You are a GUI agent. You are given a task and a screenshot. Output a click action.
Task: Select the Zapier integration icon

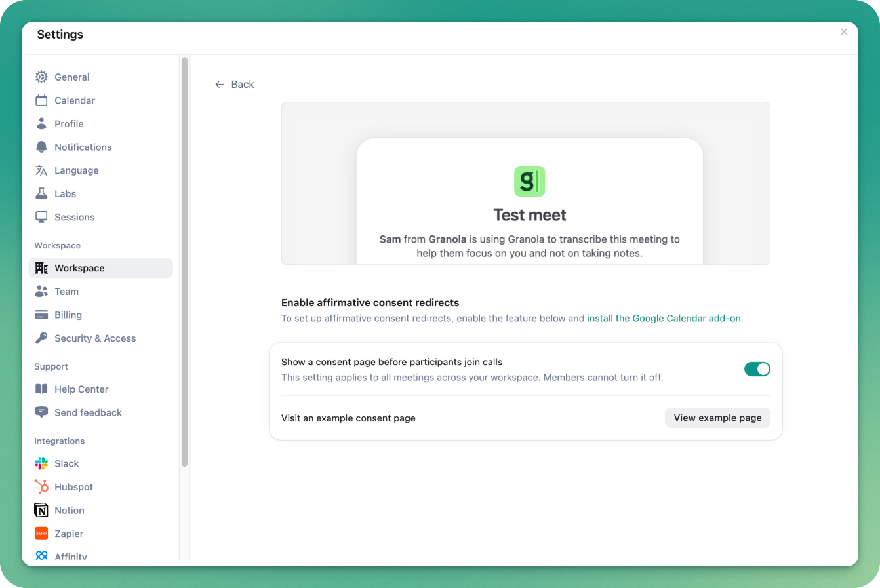41,534
